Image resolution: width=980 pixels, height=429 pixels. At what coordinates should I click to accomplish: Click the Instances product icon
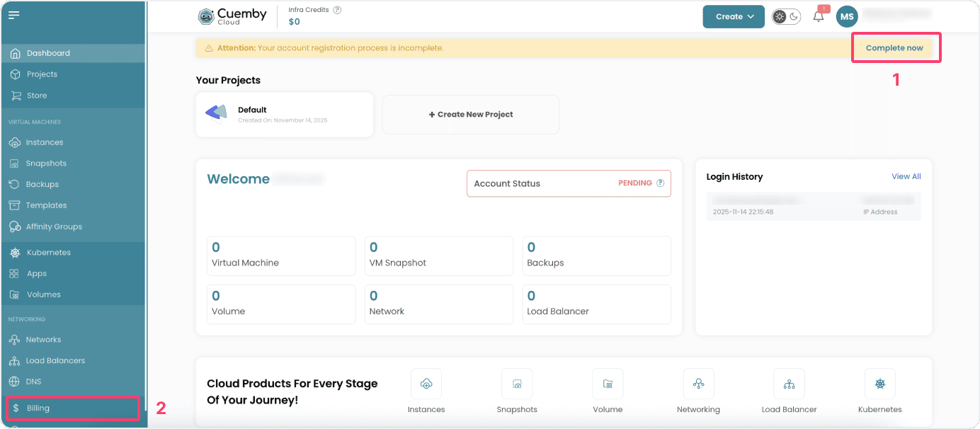(x=426, y=384)
